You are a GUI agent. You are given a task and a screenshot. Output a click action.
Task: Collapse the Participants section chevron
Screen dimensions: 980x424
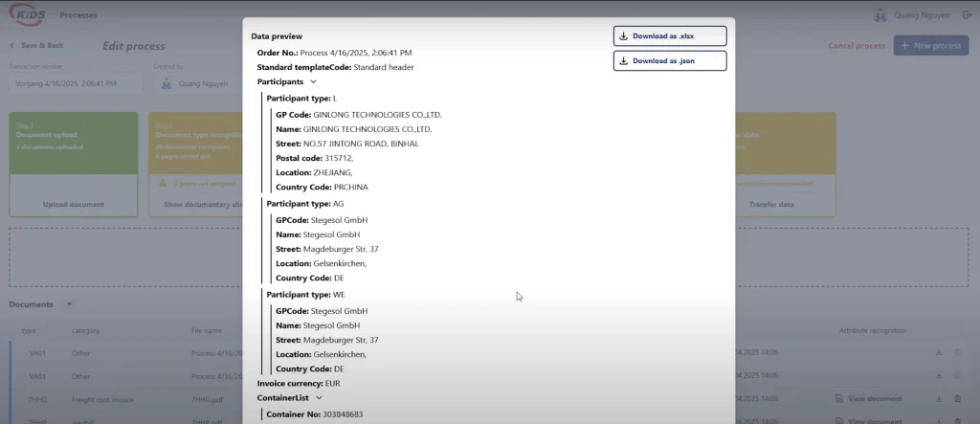point(313,82)
